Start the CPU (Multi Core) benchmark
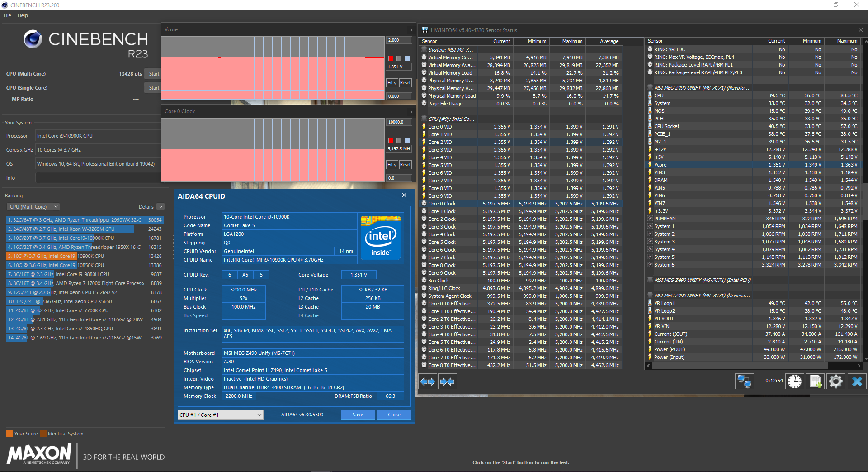868x472 pixels. click(x=154, y=74)
